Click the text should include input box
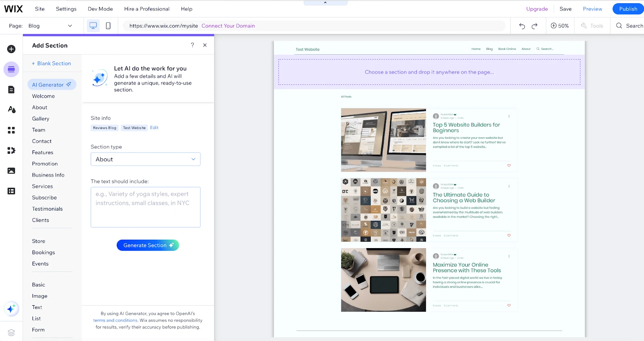The width and height of the screenshot is (644, 341). click(145, 207)
